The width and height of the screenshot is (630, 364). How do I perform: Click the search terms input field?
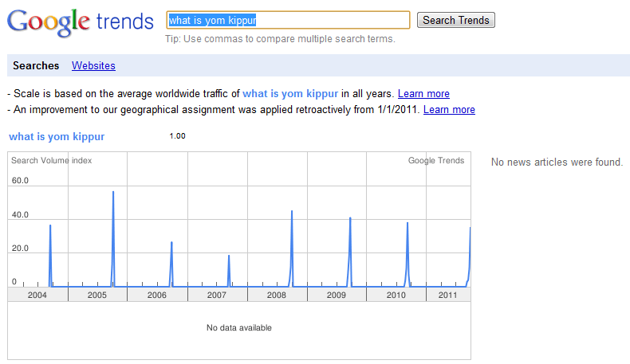pos(288,20)
